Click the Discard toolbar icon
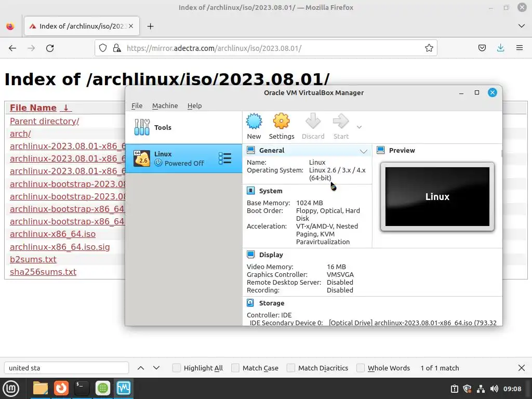The image size is (532, 399). 313,122
